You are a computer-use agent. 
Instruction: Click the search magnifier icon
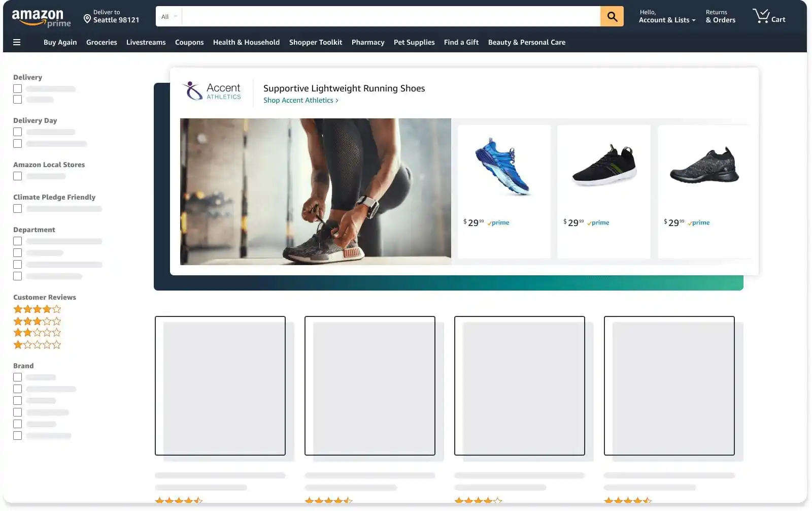click(x=611, y=16)
